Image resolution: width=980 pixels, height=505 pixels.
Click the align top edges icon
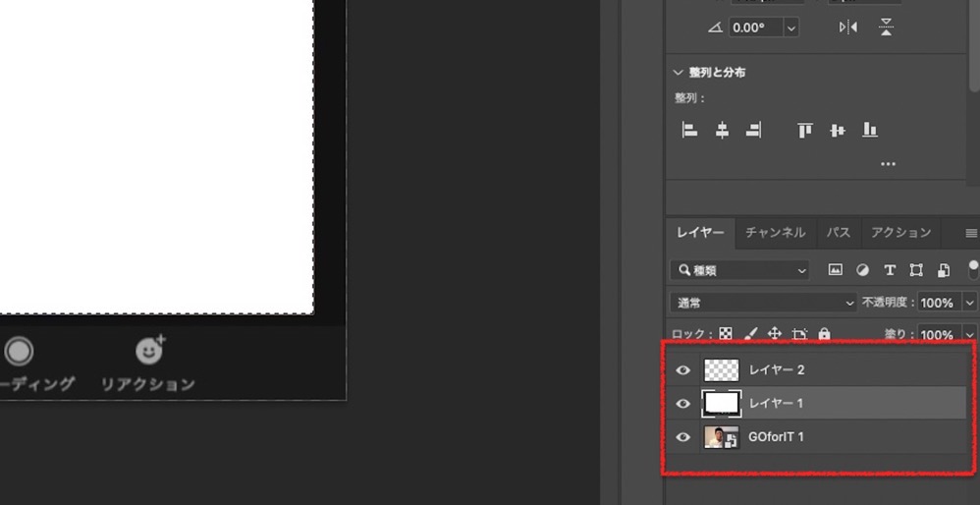click(804, 130)
